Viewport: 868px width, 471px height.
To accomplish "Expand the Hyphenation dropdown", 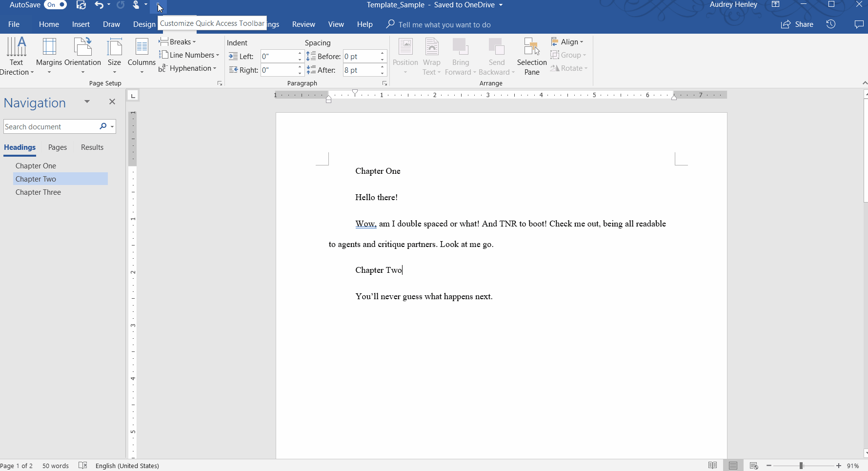I will [188, 68].
